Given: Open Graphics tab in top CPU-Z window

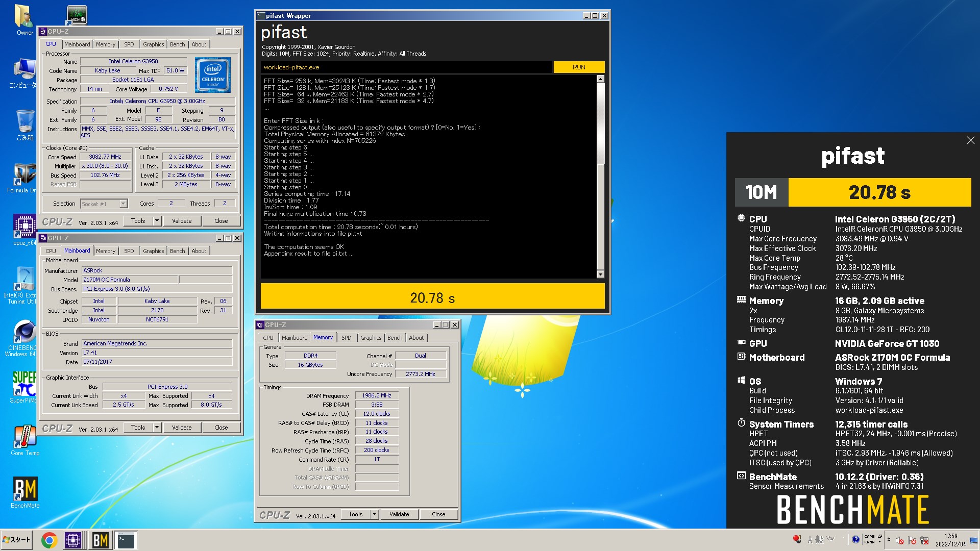Looking at the screenshot, I should coord(153,44).
